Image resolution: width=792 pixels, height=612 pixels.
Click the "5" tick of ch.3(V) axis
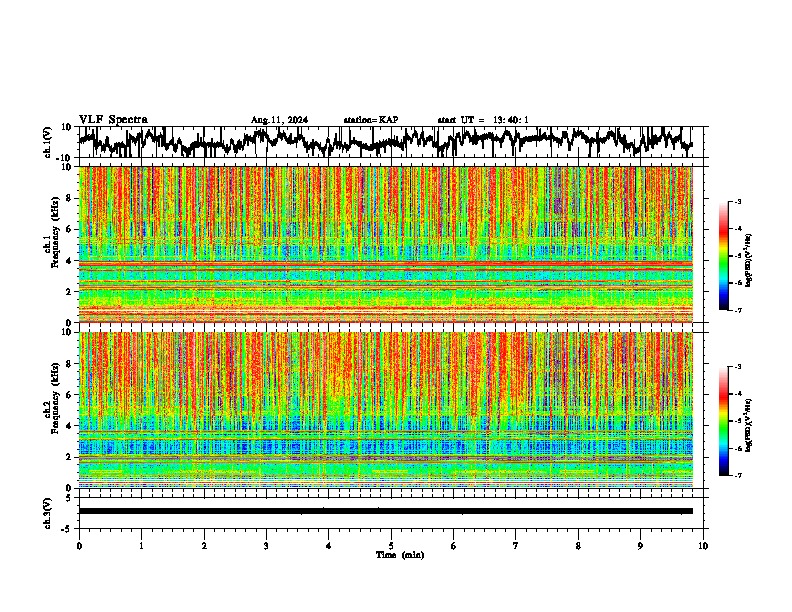tap(70, 498)
